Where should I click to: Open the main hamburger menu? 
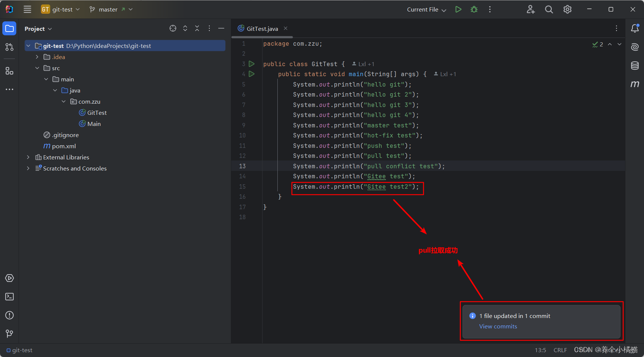coord(27,9)
